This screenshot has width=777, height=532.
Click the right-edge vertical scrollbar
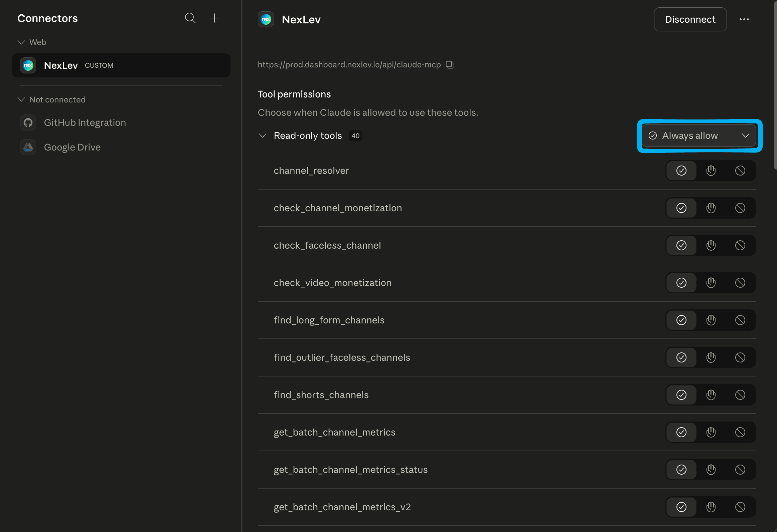(x=775, y=85)
